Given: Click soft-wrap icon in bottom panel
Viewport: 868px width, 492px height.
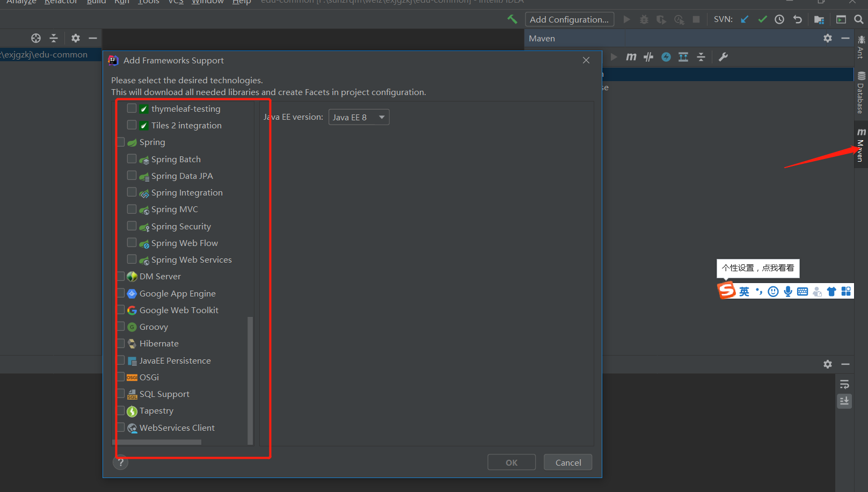Looking at the screenshot, I should 844,384.
